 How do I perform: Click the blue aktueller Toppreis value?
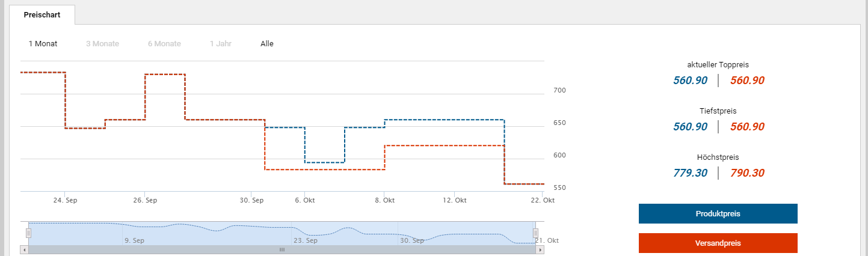690,81
